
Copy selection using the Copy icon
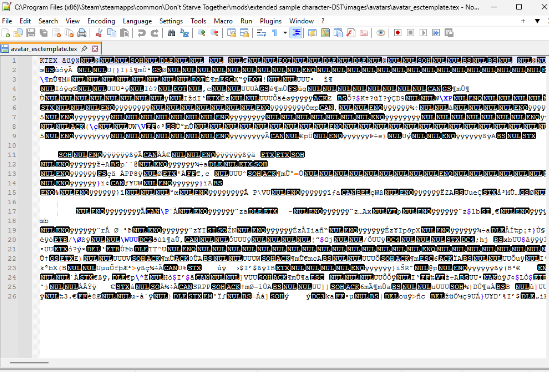coord(111,33)
